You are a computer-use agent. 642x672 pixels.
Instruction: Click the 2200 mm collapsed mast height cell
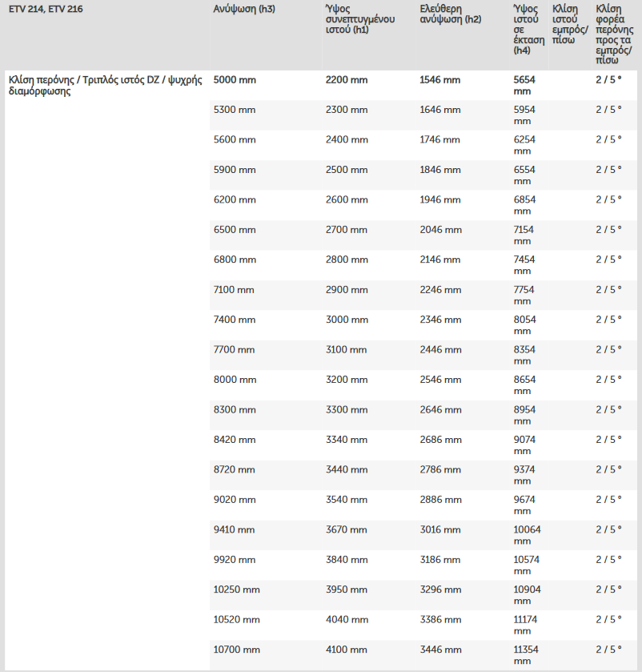point(346,80)
